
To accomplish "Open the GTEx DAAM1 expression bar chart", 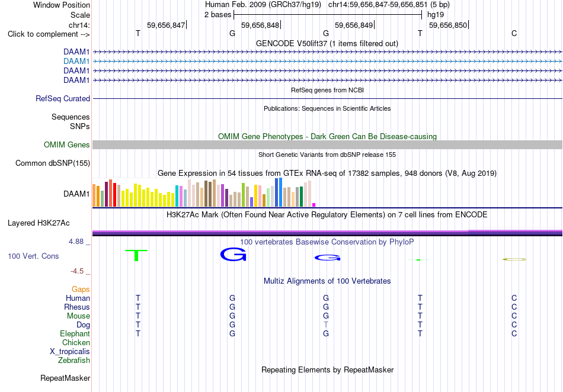I will [204, 192].
